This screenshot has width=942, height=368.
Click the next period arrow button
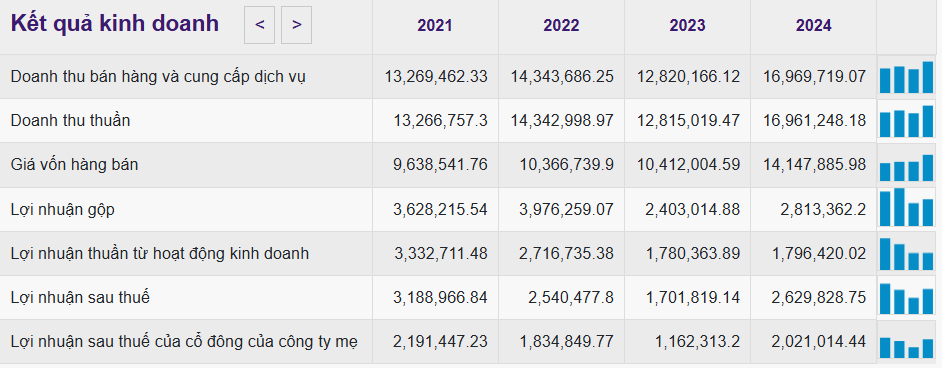click(x=296, y=25)
